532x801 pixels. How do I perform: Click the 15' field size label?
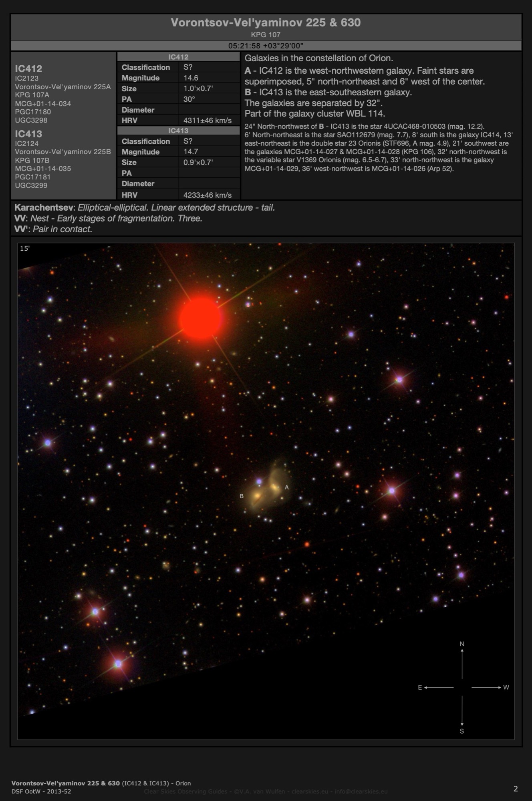25,248
